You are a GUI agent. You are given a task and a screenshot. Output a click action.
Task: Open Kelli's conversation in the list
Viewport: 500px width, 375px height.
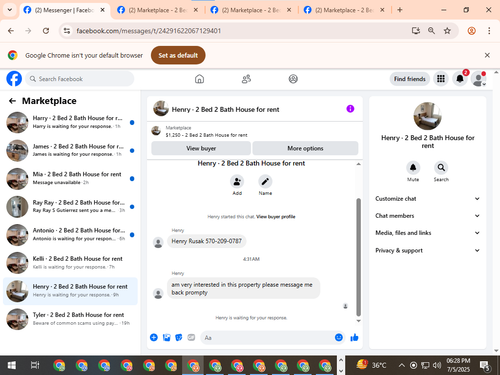(x=70, y=263)
